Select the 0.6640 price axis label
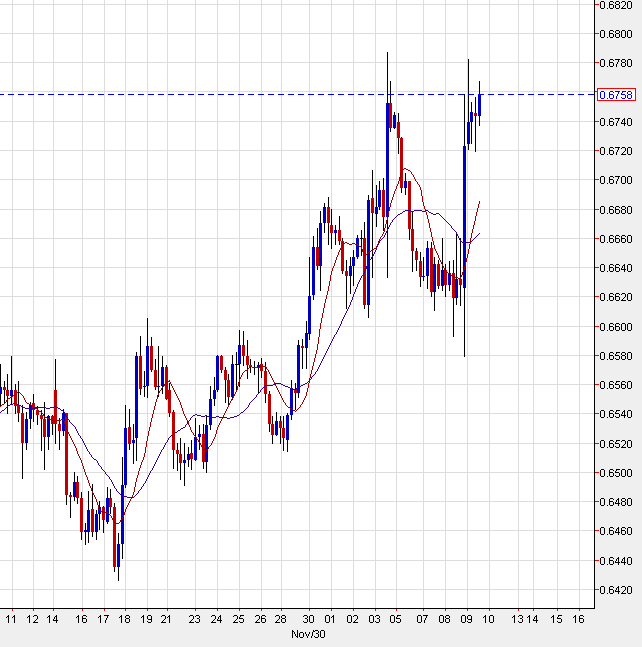 (616, 268)
